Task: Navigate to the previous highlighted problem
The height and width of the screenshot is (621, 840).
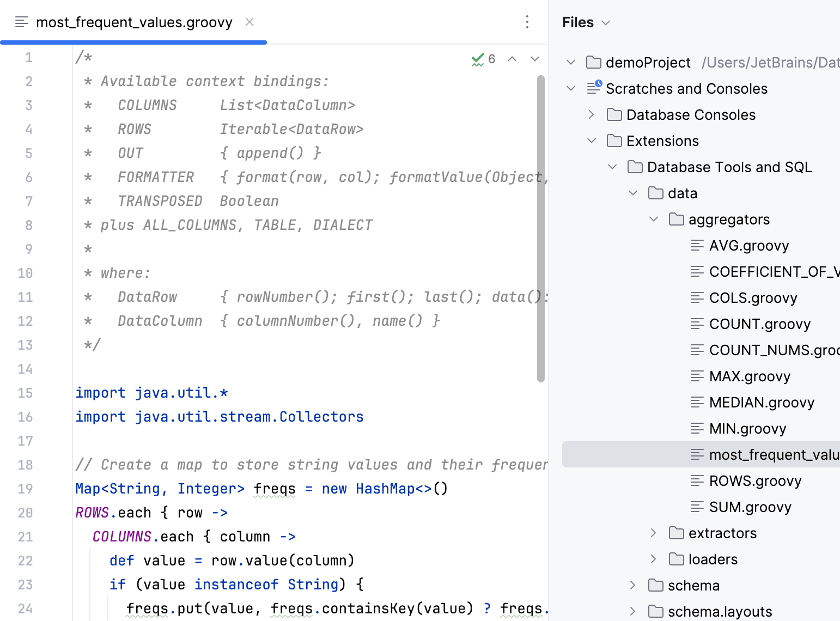Action: pyautogui.click(x=512, y=59)
